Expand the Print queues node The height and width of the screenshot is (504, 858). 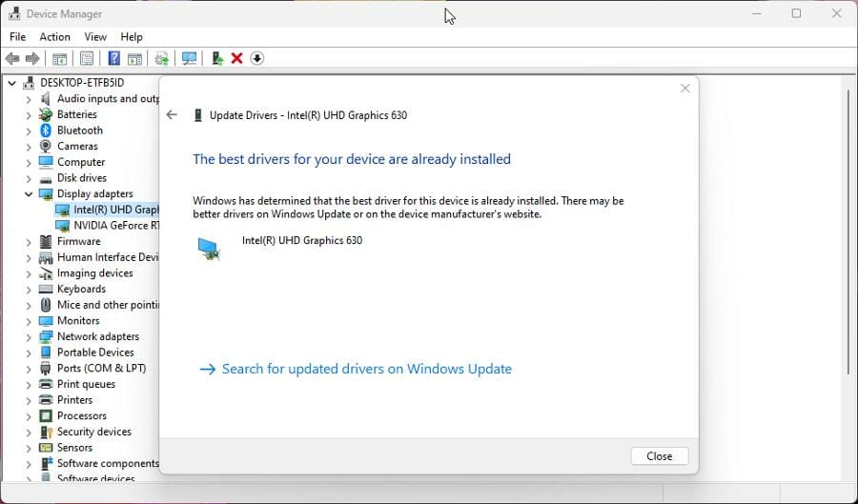29,384
